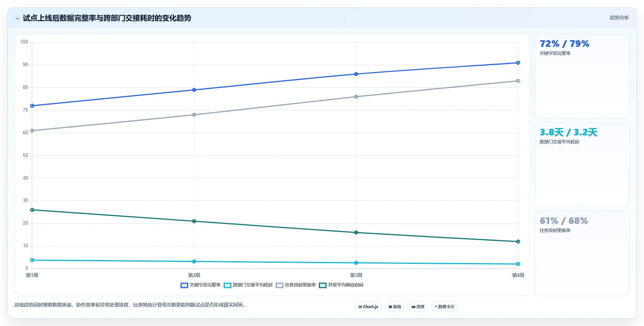Toggle the 关键字段完整率 legend swatch
The width and height of the screenshot is (644, 326).
(x=184, y=285)
